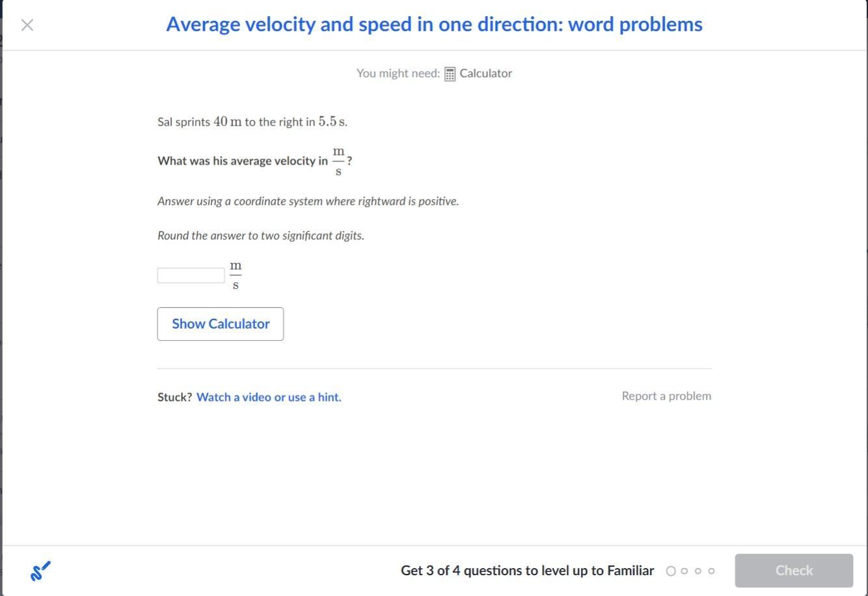
Task: Click the bold average velocity question text
Action: coord(243,161)
